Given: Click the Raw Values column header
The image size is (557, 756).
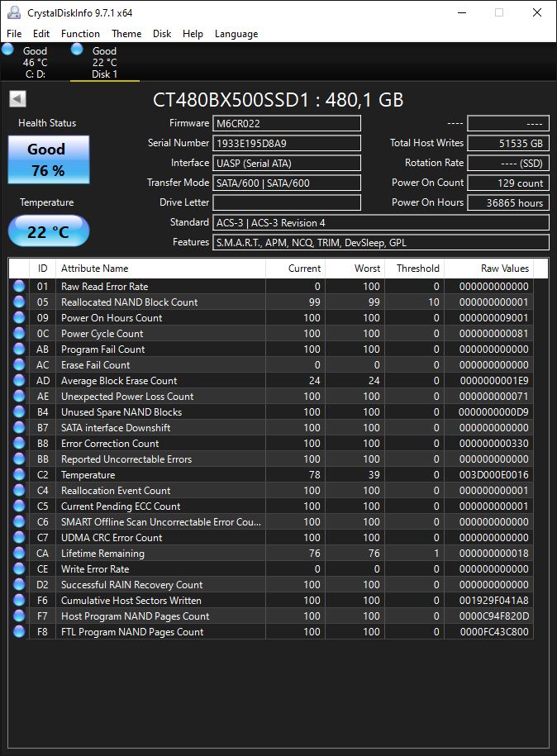Looking at the screenshot, I should [488, 269].
